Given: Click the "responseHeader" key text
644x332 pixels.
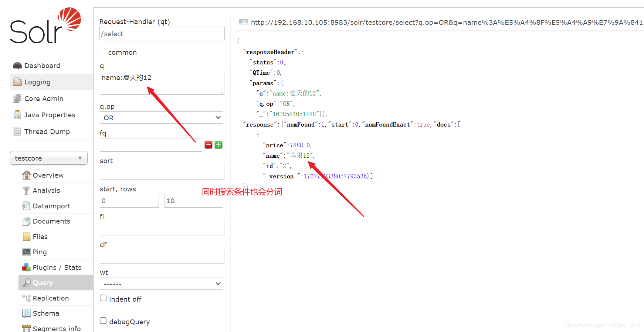Looking at the screenshot, I should pos(270,52).
